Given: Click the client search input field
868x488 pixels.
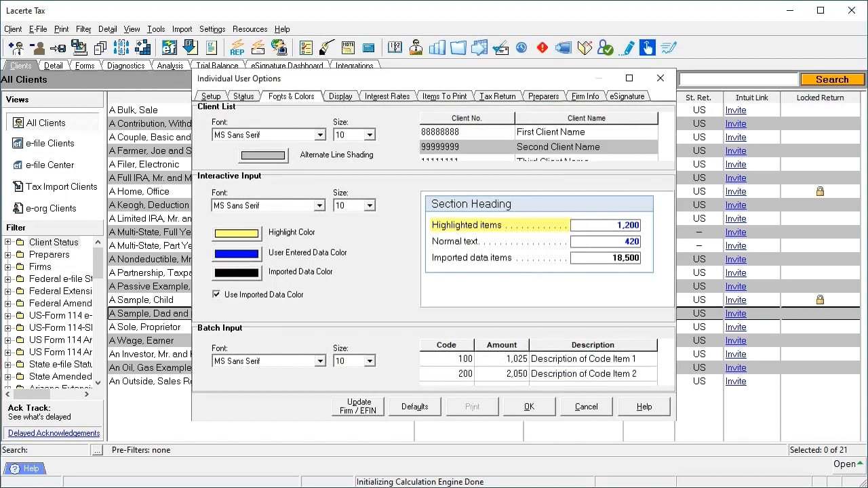Looking at the screenshot, I should [x=738, y=79].
